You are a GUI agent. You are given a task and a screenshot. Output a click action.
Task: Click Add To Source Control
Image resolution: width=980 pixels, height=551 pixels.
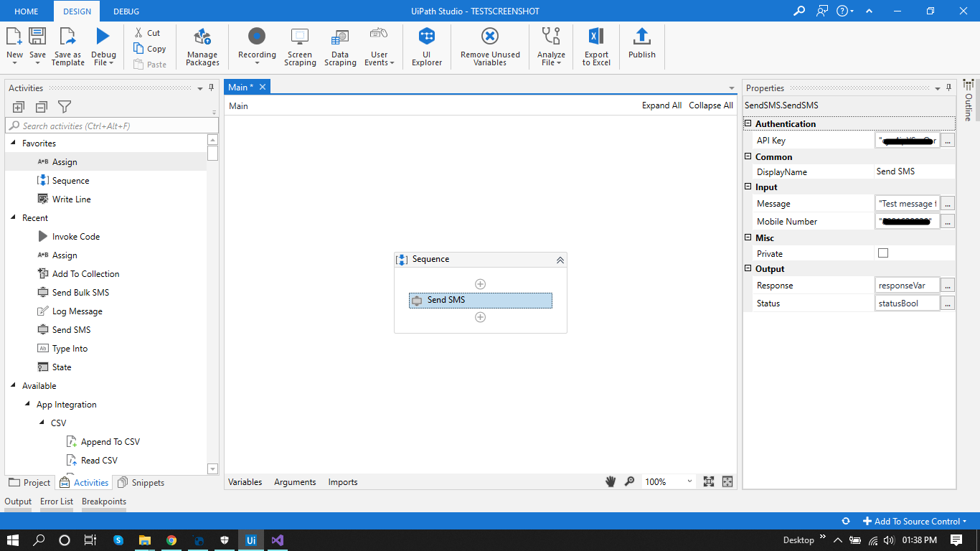(x=915, y=522)
